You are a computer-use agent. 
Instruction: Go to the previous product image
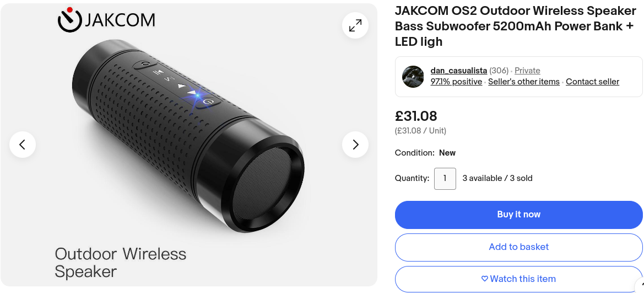pyautogui.click(x=23, y=145)
